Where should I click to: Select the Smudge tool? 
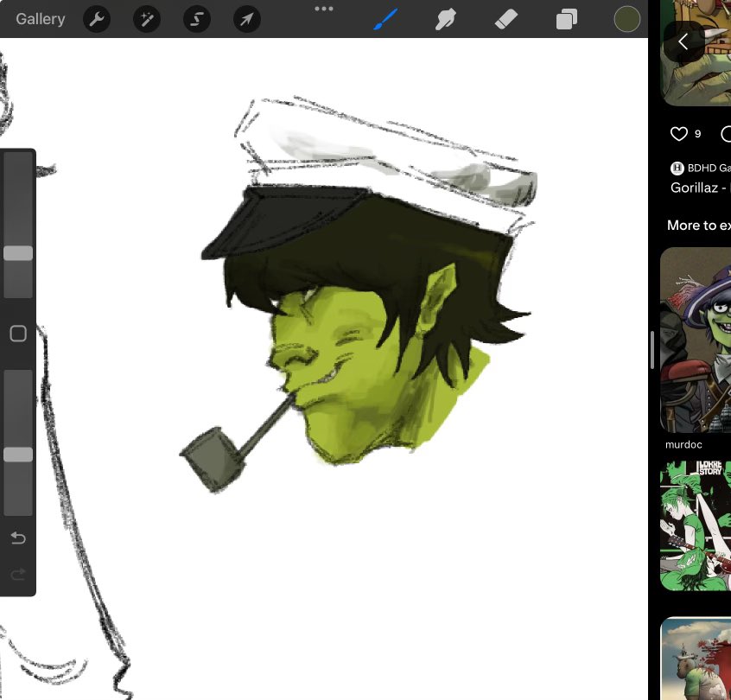tap(446, 20)
